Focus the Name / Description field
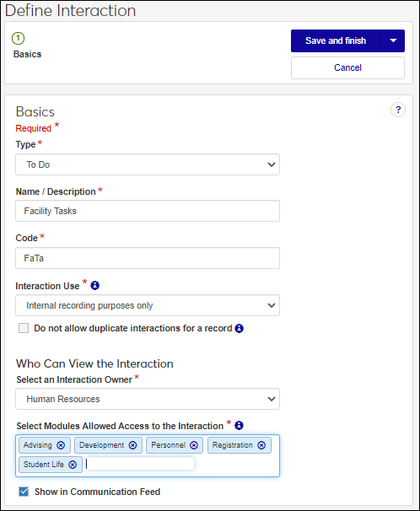420x511 pixels. (x=148, y=211)
